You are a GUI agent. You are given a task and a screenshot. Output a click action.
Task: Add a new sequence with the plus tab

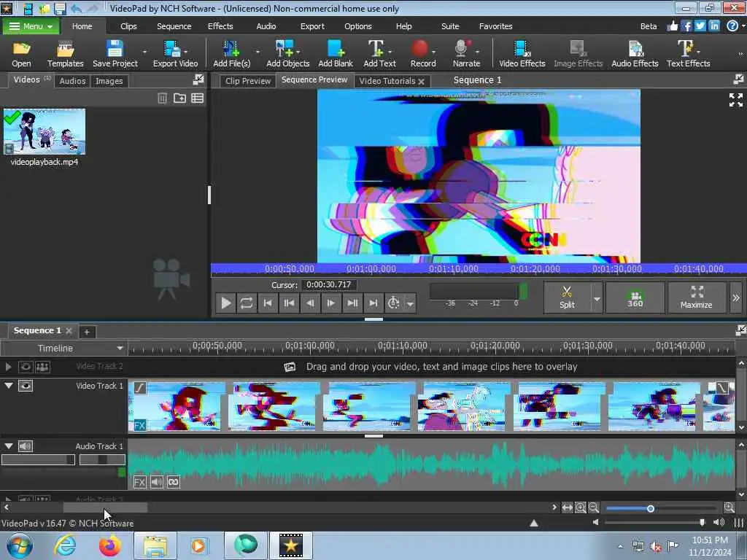[x=87, y=332]
